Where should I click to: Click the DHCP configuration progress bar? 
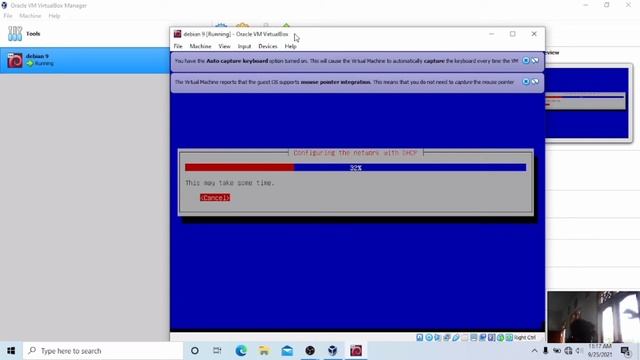pyautogui.click(x=356, y=167)
